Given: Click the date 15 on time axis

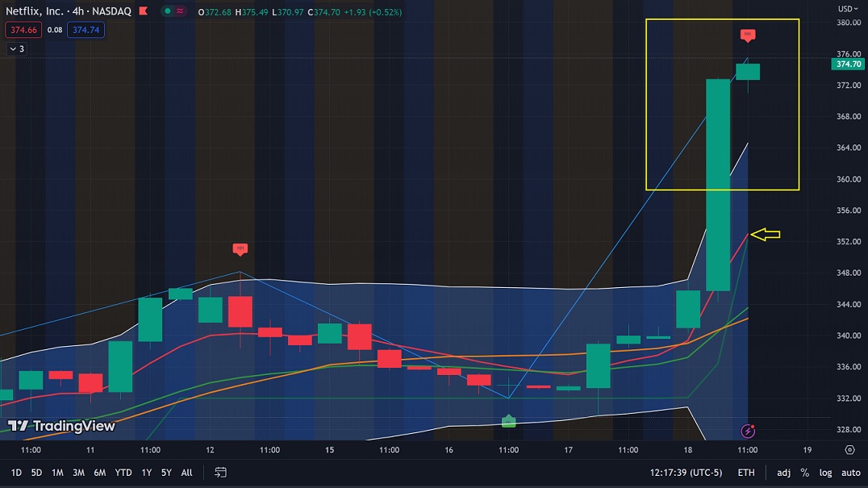Looking at the screenshot, I should (329, 450).
